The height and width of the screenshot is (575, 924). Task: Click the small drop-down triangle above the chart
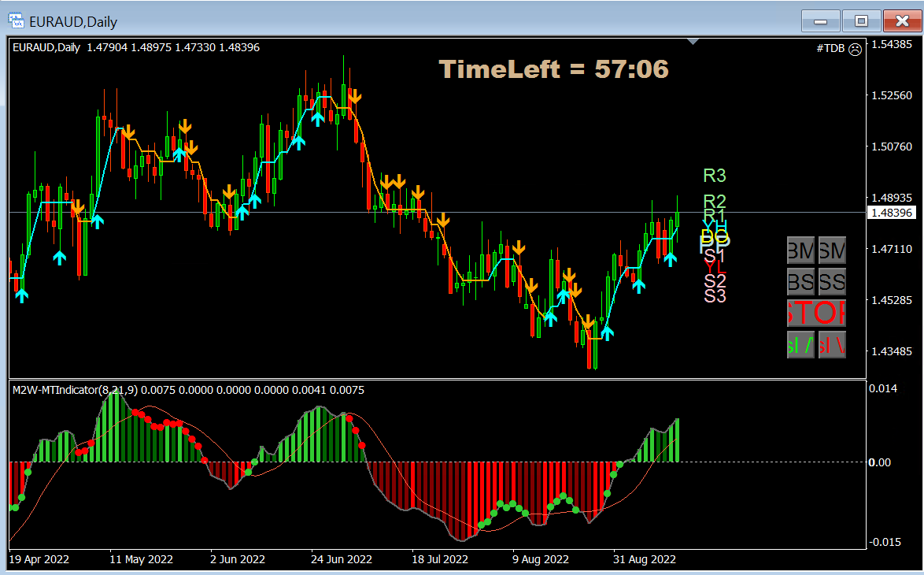[693, 39]
